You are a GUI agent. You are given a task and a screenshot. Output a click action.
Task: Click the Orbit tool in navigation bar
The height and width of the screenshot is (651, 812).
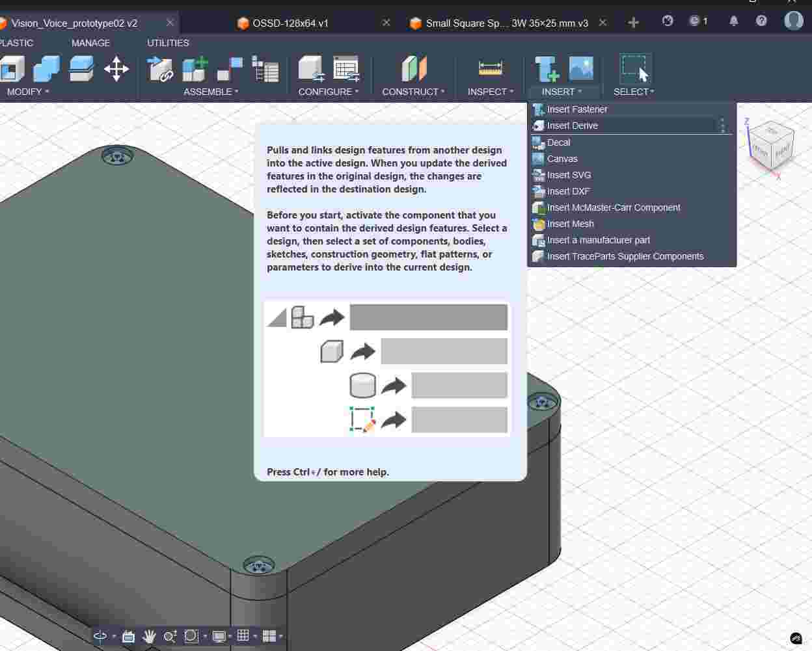pos(100,636)
